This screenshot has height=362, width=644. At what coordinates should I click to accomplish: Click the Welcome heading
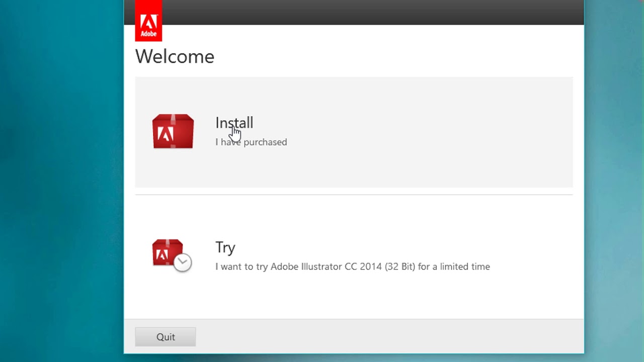click(175, 56)
